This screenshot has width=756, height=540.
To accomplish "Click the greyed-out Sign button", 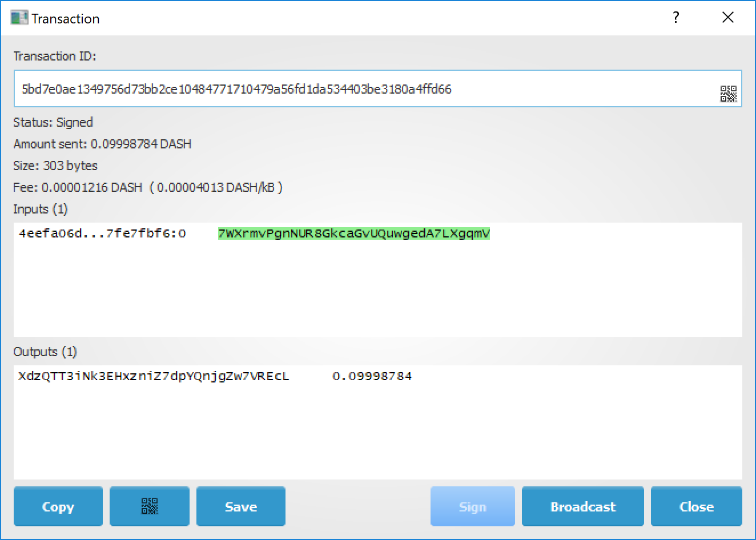I will 472,506.
